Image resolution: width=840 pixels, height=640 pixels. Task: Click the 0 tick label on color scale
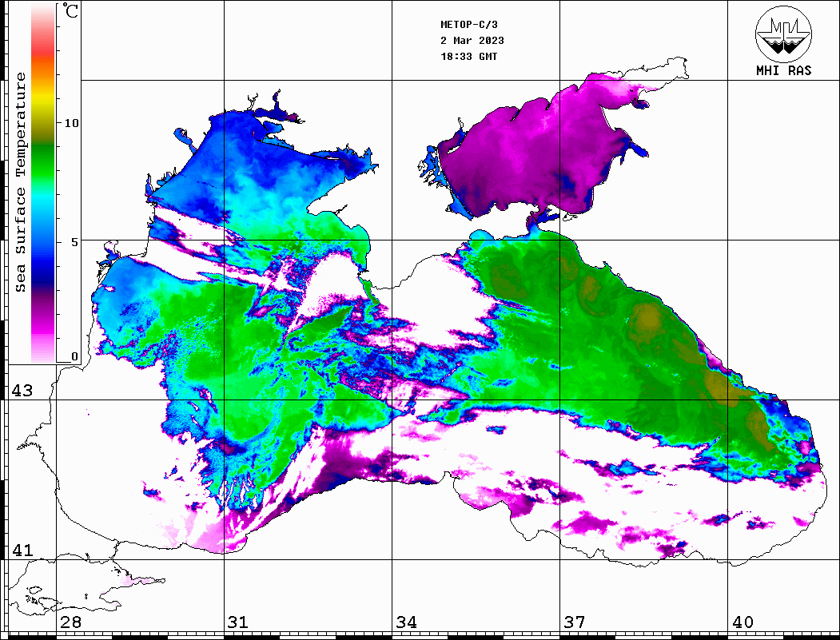74,356
